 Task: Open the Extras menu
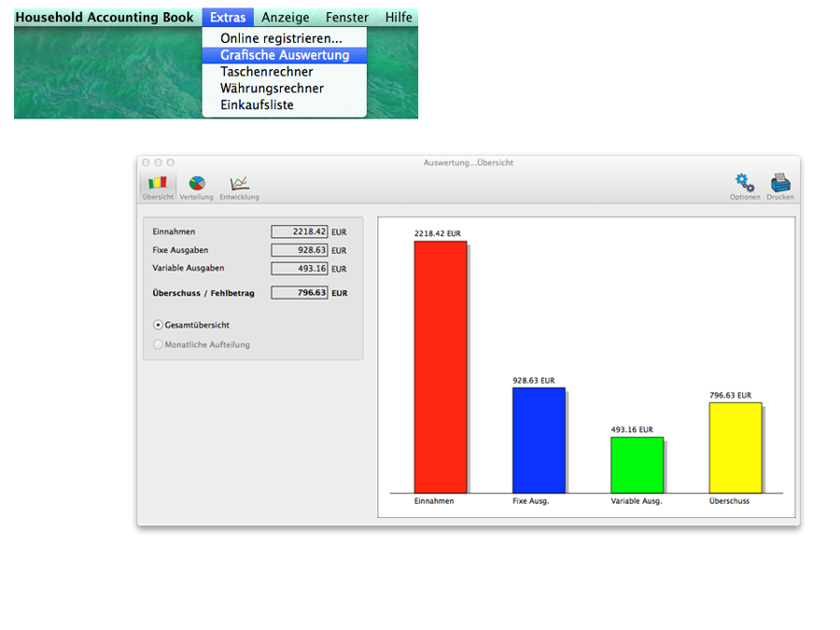228,18
